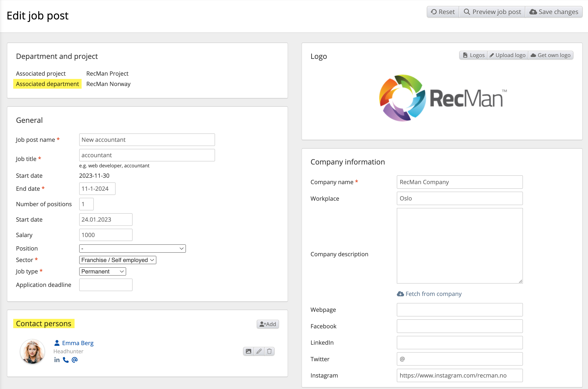Open Emma Berg's profile link
The width and height of the screenshot is (588, 389).
tap(78, 343)
